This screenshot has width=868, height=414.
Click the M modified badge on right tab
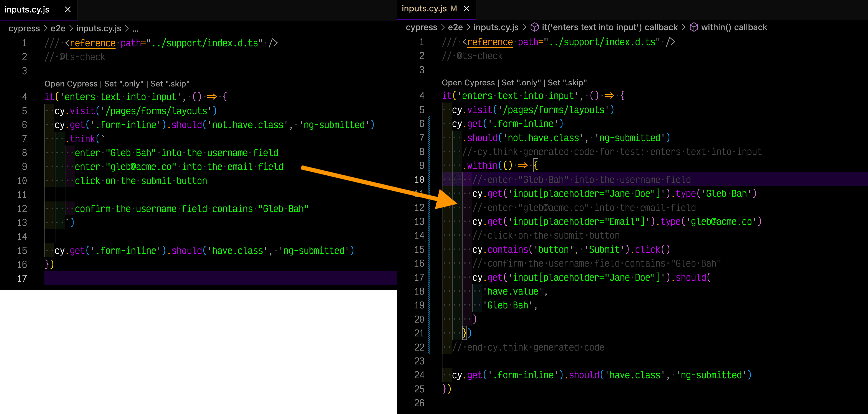click(x=454, y=8)
